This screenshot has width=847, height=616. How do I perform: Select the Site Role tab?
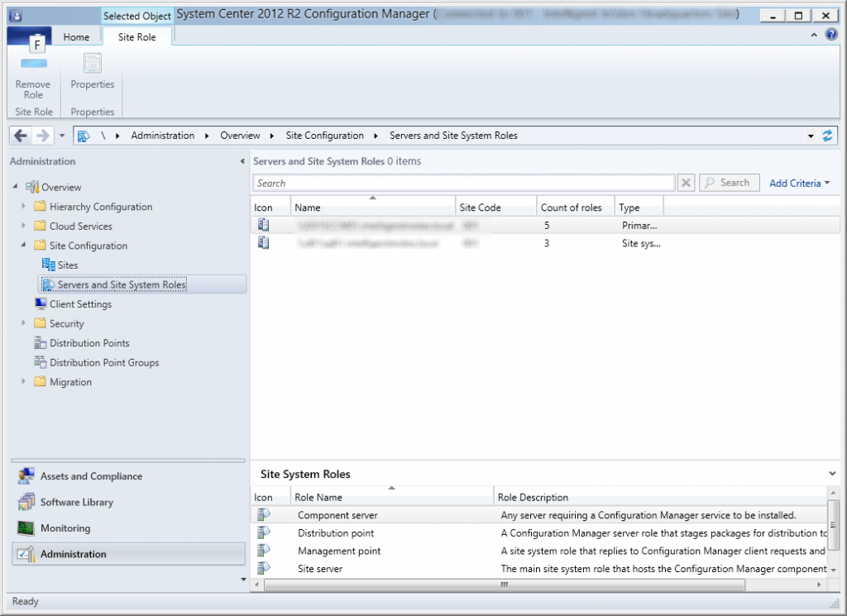pyautogui.click(x=136, y=36)
